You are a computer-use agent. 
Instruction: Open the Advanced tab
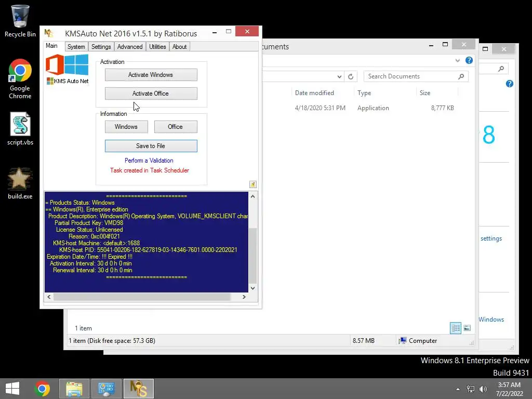click(x=129, y=46)
